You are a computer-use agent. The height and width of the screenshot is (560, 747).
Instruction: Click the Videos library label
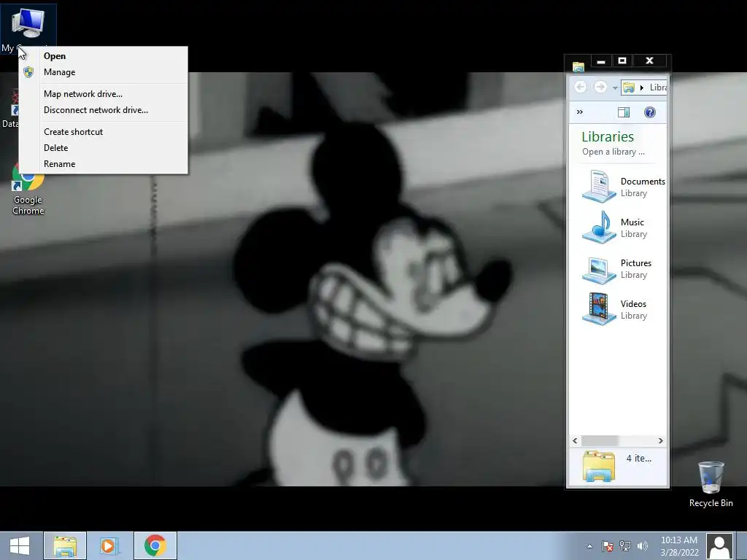point(633,304)
